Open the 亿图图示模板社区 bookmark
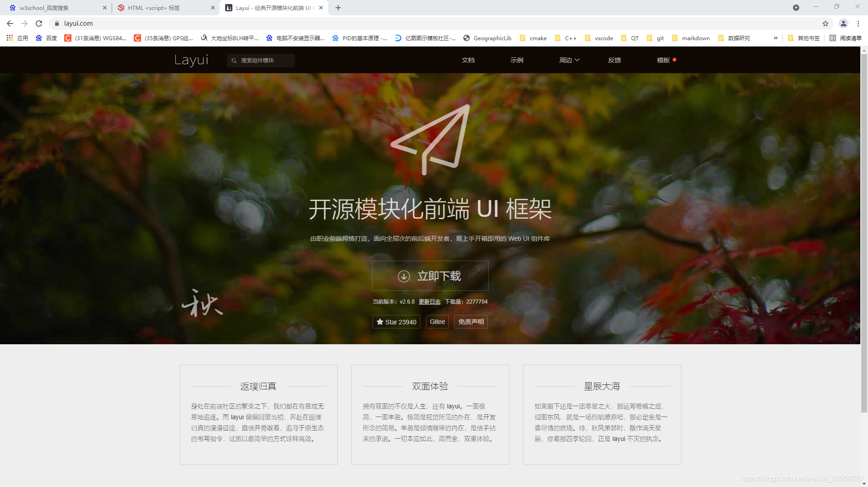Viewport: 868px width, 487px height. (x=425, y=38)
